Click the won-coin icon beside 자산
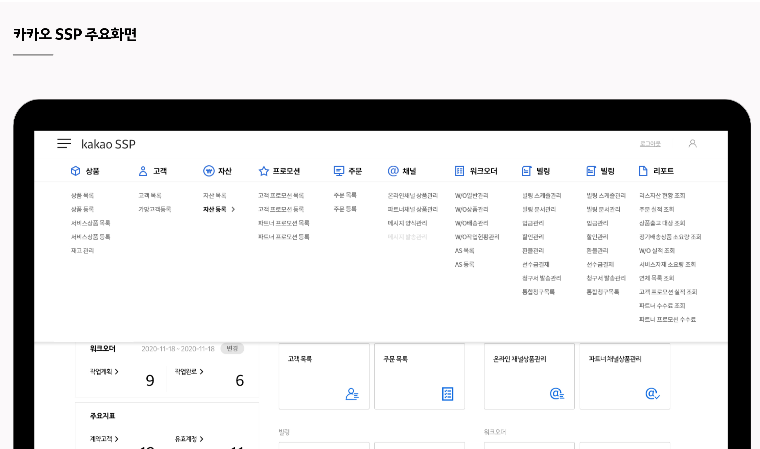The width and height of the screenshot is (760, 449). (208, 171)
